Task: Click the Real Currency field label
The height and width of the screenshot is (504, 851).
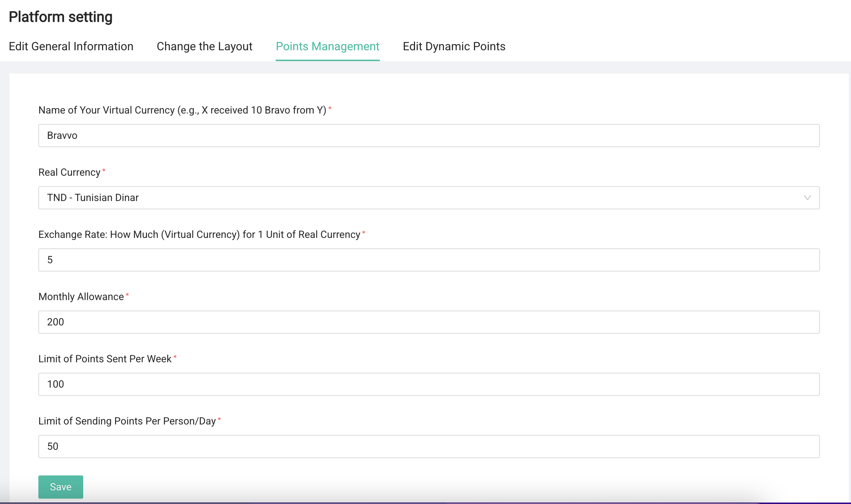Action: (x=69, y=172)
